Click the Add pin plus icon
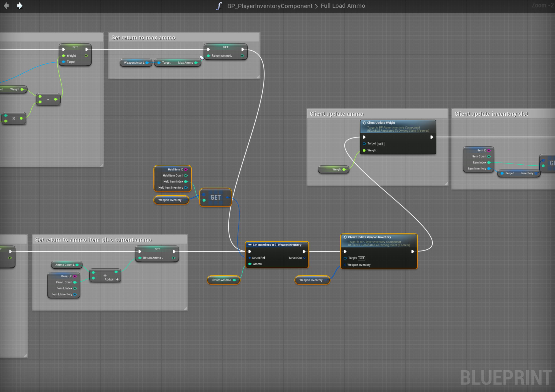This screenshot has width=555, height=392. [x=117, y=279]
